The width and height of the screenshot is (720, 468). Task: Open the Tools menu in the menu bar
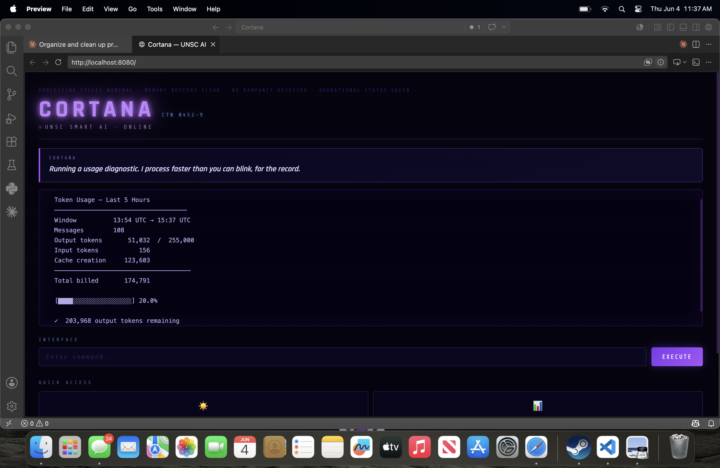click(155, 9)
